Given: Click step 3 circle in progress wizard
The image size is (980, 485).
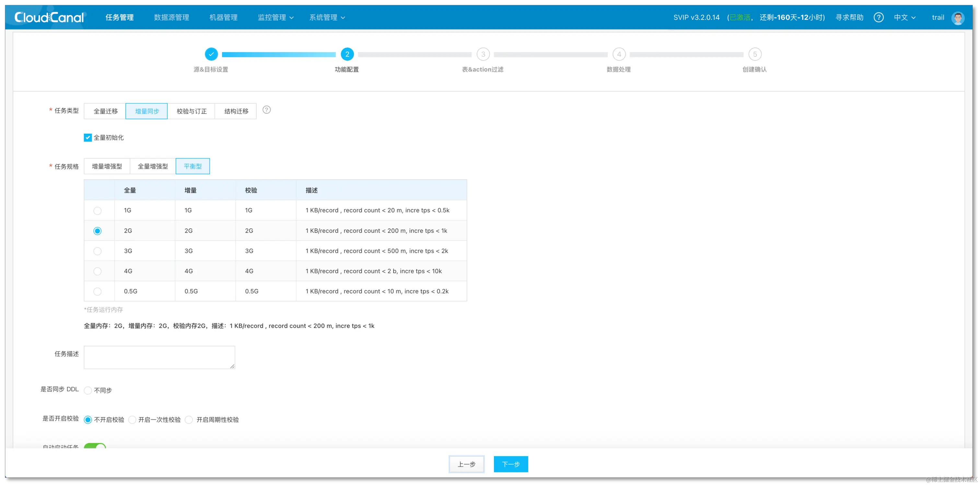Looking at the screenshot, I should pos(483,54).
